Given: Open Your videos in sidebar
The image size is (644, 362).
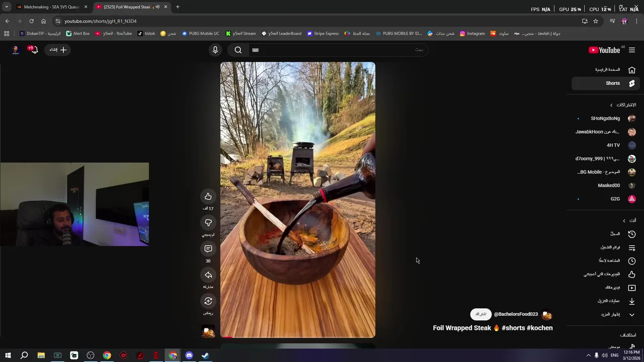Looking at the screenshot, I should pos(606,288).
